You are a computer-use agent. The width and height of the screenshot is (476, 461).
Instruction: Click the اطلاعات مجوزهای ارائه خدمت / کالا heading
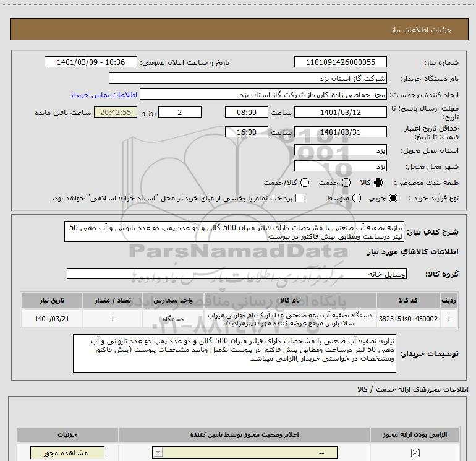[x=413, y=389]
